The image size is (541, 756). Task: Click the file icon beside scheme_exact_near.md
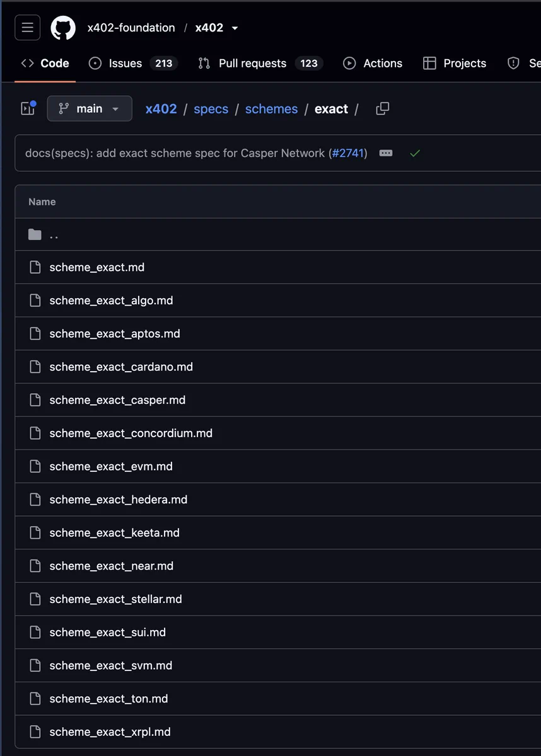pyautogui.click(x=35, y=566)
